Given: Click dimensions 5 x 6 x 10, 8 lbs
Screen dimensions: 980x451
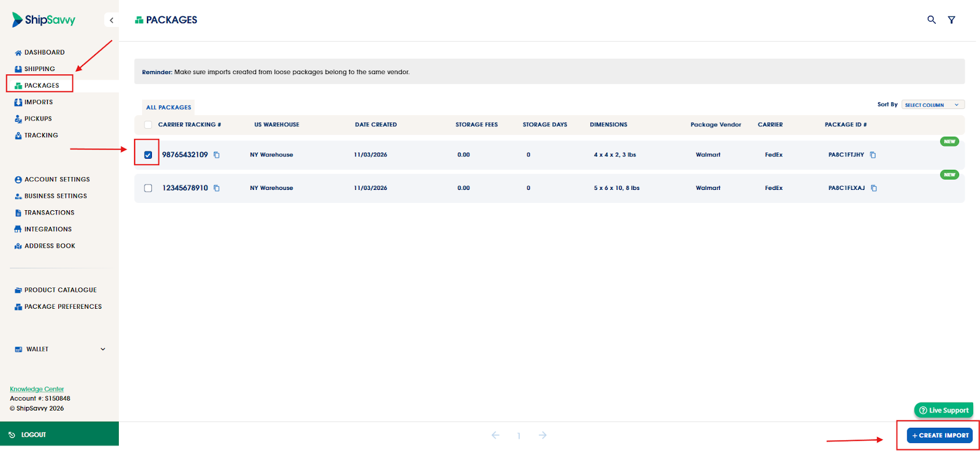Looking at the screenshot, I should click(617, 188).
